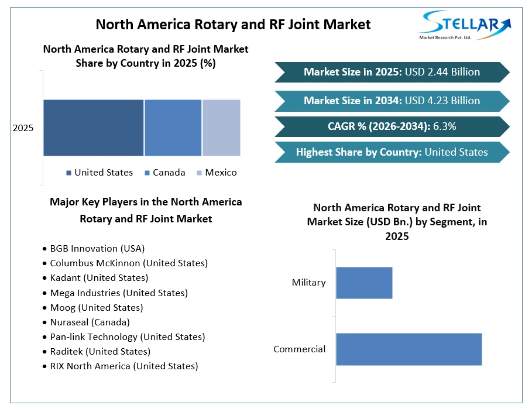Click the Canada legend color square

click(x=147, y=173)
